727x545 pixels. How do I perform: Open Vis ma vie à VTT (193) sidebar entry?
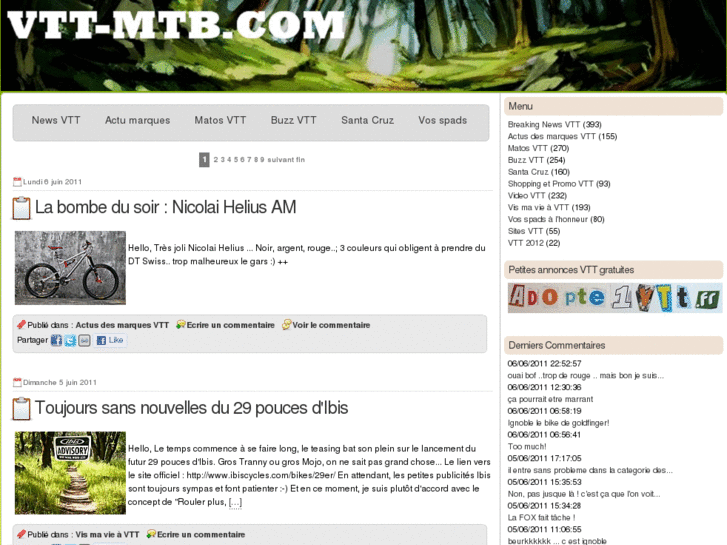549,207
